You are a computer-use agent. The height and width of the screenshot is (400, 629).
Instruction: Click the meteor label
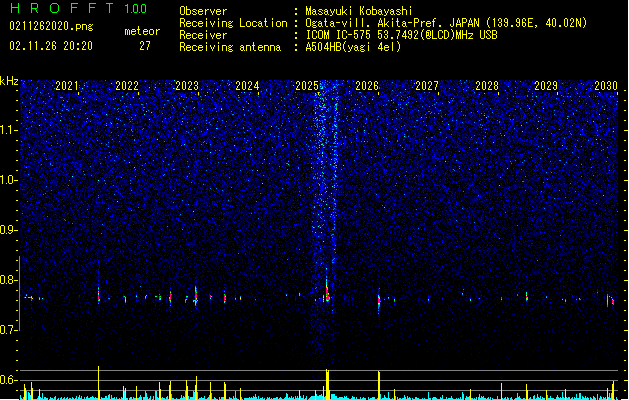click(x=142, y=31)
